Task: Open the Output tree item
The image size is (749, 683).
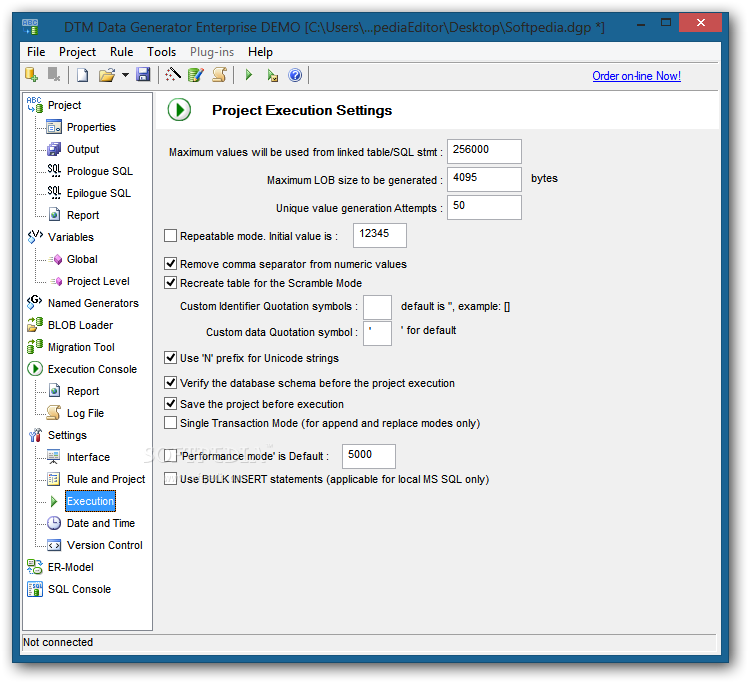Action: (x=83, y=149)
